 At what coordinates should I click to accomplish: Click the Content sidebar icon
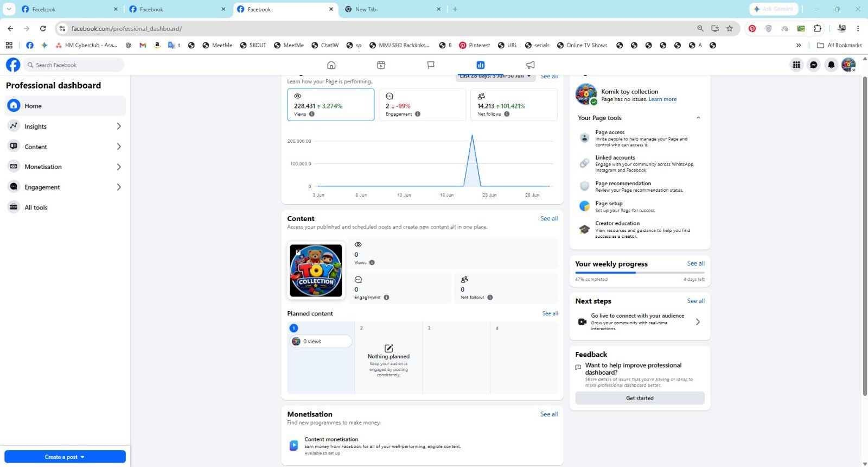pos(14,146)
